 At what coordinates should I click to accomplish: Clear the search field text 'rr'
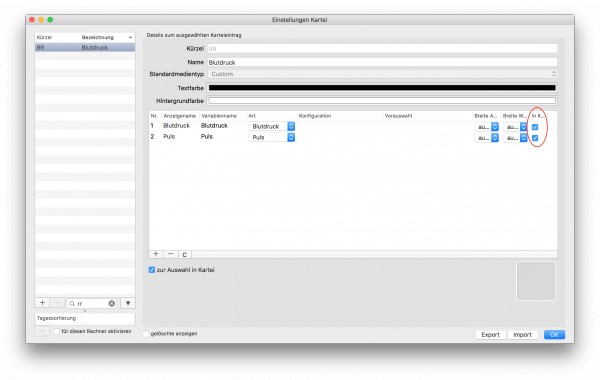[111, 303]
